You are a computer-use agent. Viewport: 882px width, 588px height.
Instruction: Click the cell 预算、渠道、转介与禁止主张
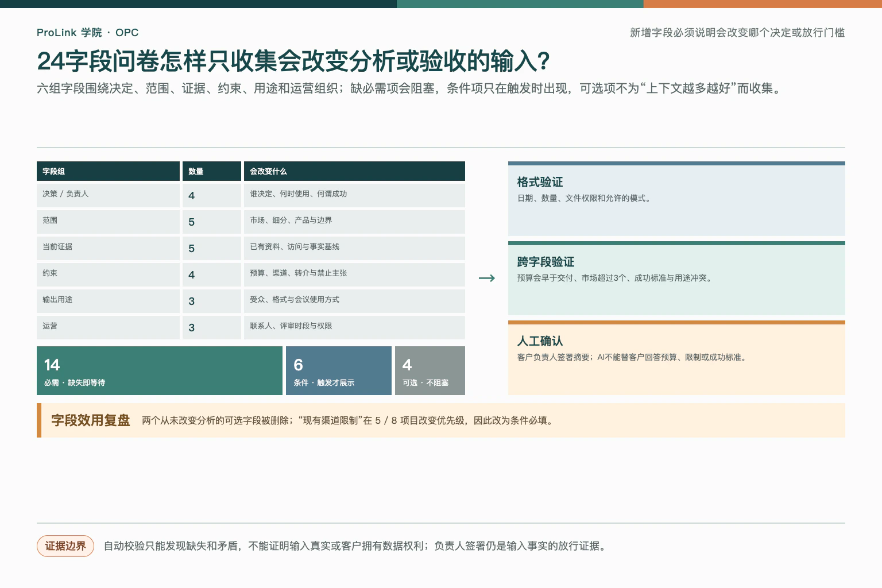click(x=354, y=274)
